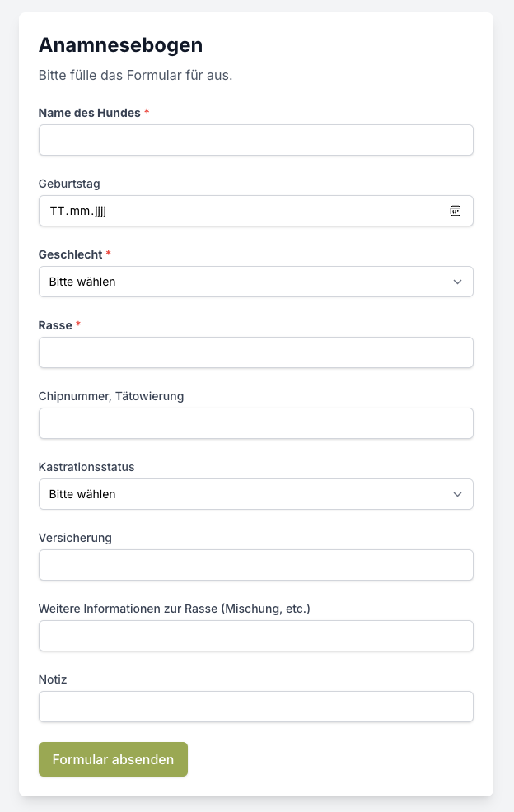Click the required asterisk next to Rasse

pos(77,325)
